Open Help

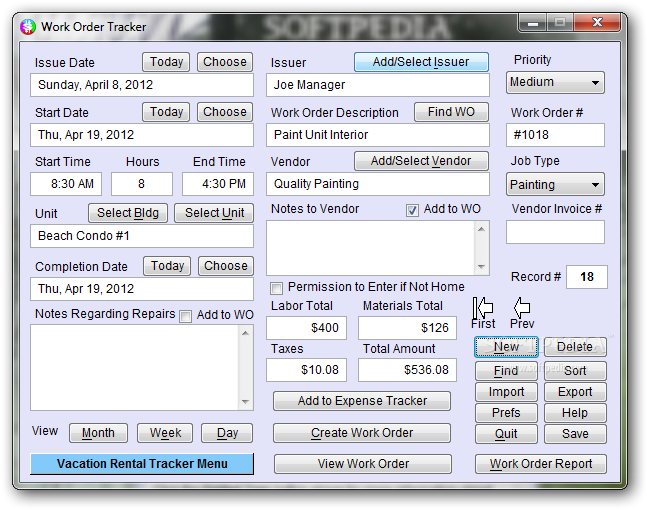[575, 413]
